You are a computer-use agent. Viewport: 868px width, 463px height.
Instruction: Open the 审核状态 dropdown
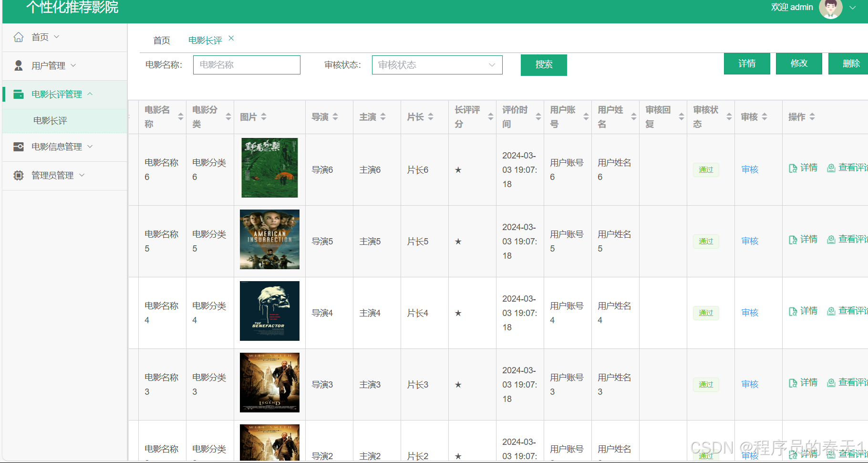pyautogui.click(x=437, y=65)
